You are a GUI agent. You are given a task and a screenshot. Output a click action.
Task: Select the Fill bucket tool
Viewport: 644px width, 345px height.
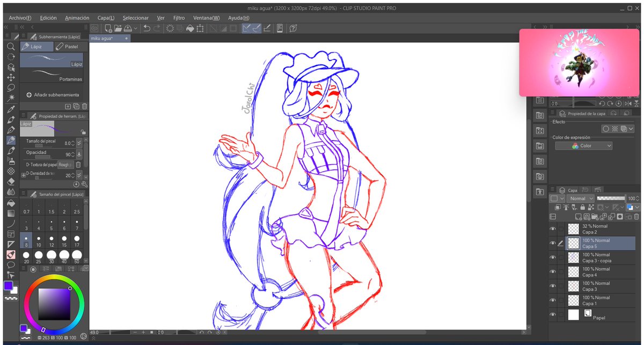point(10,203)
